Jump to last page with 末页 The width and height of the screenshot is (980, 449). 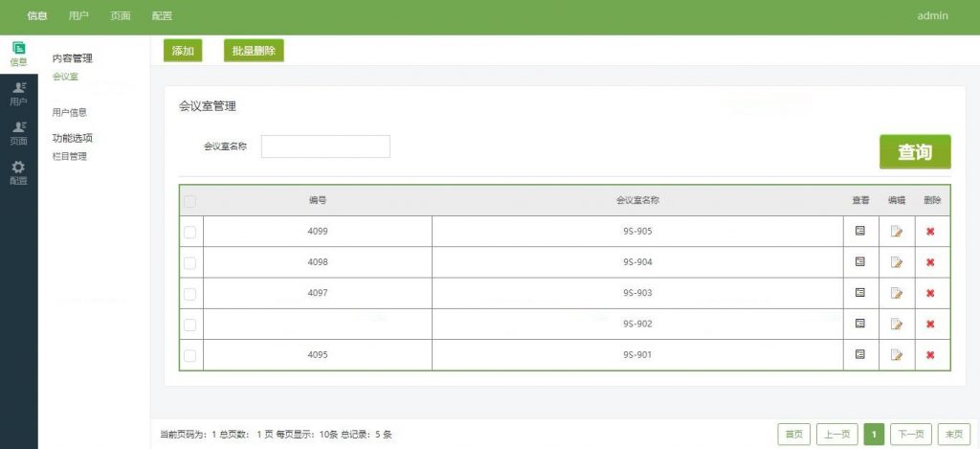[954, 435]
